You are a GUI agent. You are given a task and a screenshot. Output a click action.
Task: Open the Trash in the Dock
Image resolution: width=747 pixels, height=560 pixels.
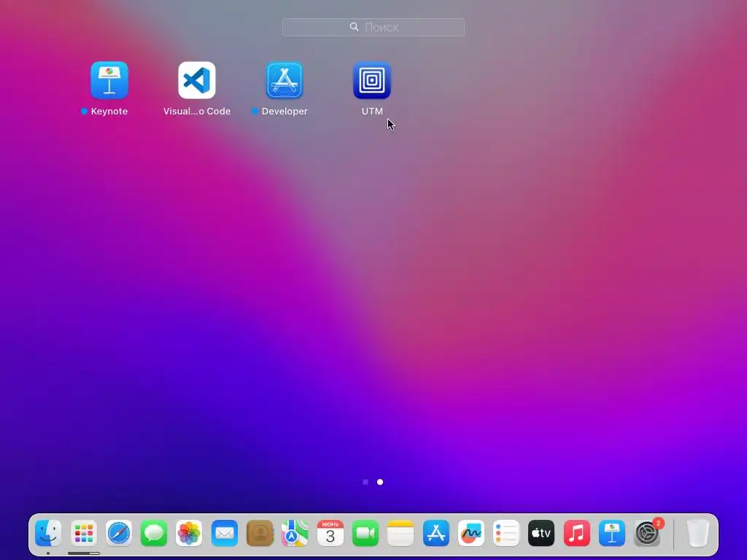click(698, 533)
